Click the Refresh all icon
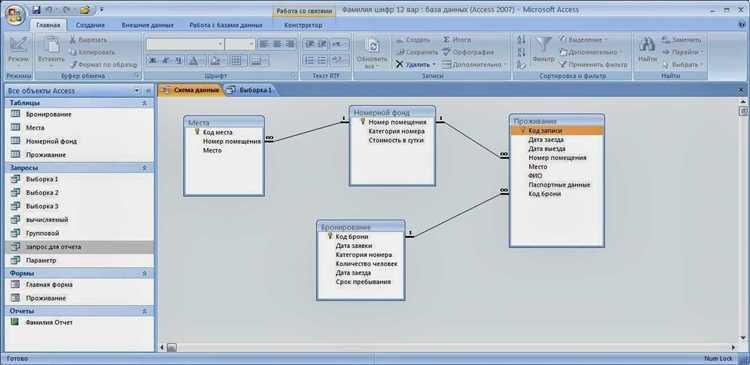750x365 pixels. click(372, 45)
